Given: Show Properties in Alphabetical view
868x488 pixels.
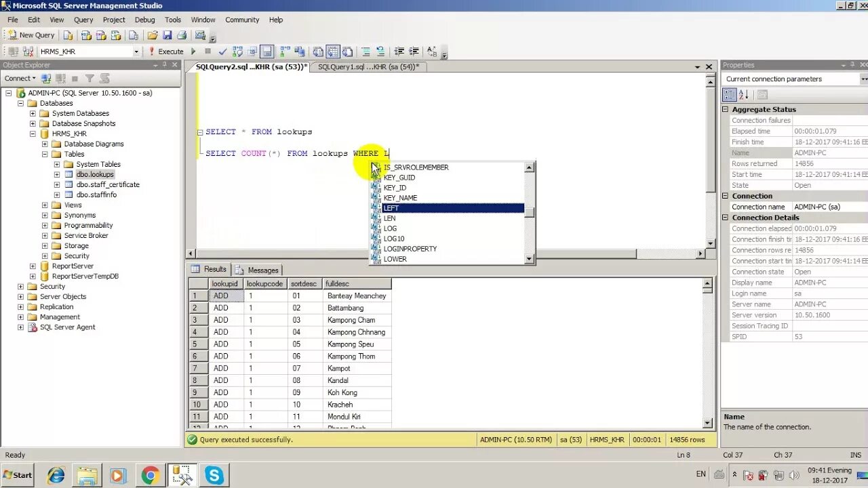Looking at the screenshot, I should point(743,95).
